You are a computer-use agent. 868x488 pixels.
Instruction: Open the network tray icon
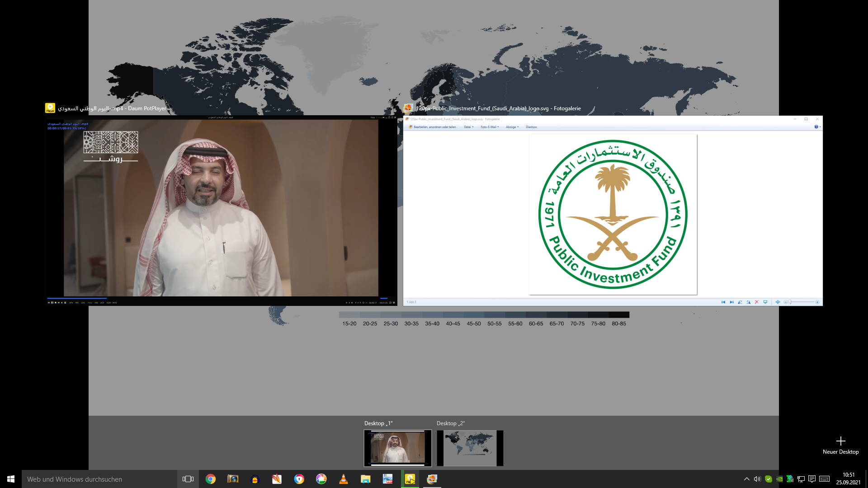point(801,479)
